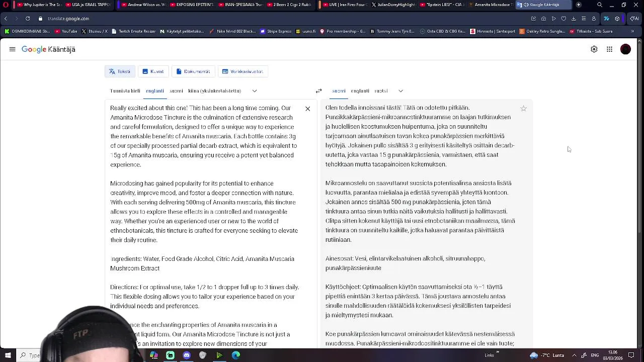Switch to the 2 Beers 2 Cigs 2 Rubik tab
This screenshot has width=644, height=362.
click(289, 5)
